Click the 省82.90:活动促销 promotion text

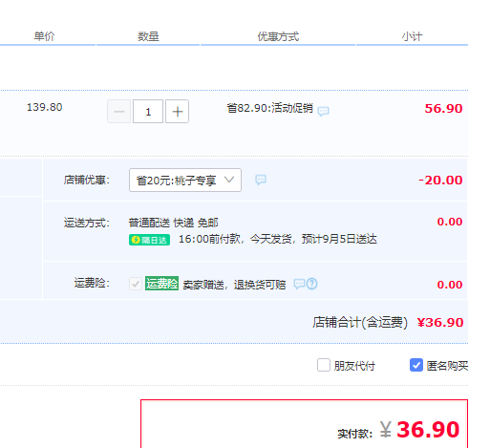[x=270, y=108]
